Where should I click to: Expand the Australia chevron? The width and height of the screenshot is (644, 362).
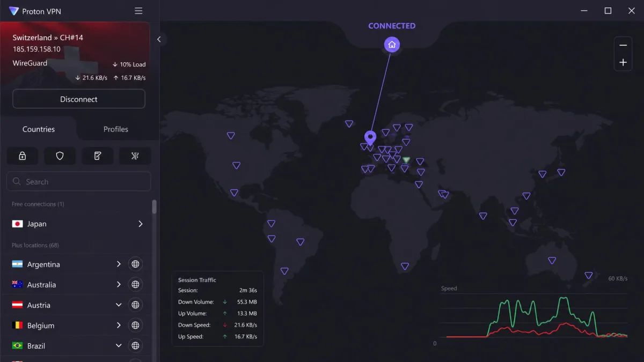pos(119,285)
